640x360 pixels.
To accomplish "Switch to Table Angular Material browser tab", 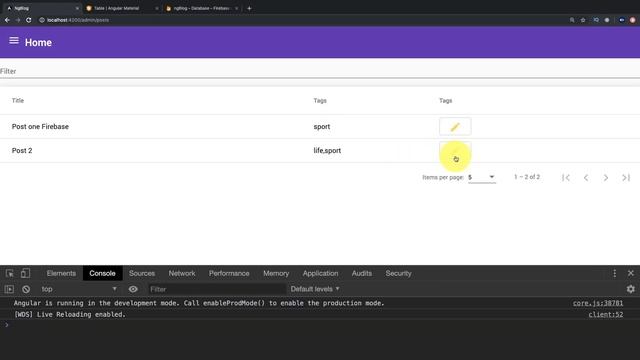I will point(121,8).
